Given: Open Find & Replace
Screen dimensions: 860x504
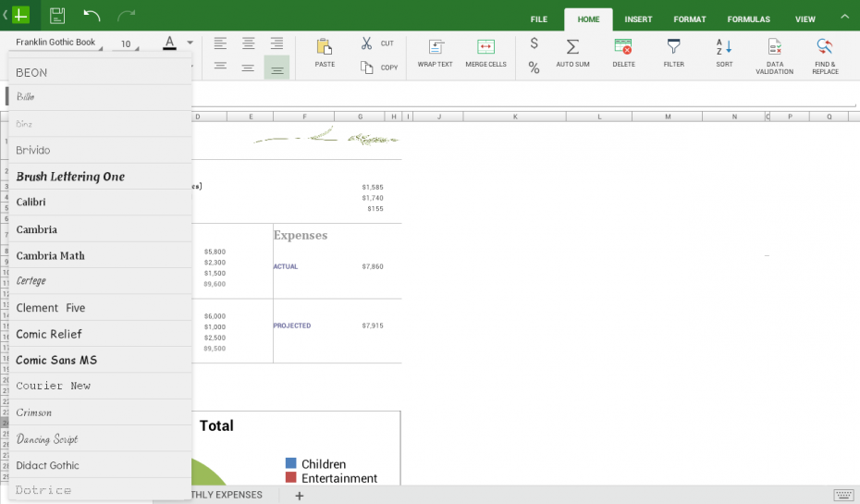Looking at the screenshot, I should coord(825,55).
